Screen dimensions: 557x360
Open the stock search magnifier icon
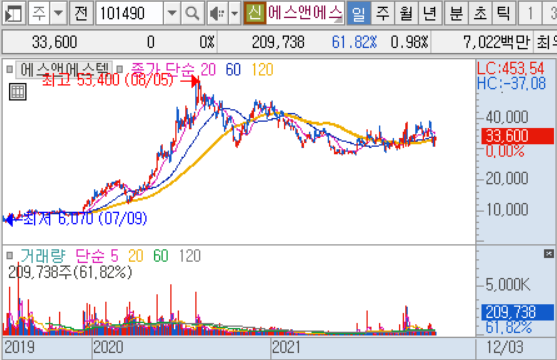click(x=192, y=14)
